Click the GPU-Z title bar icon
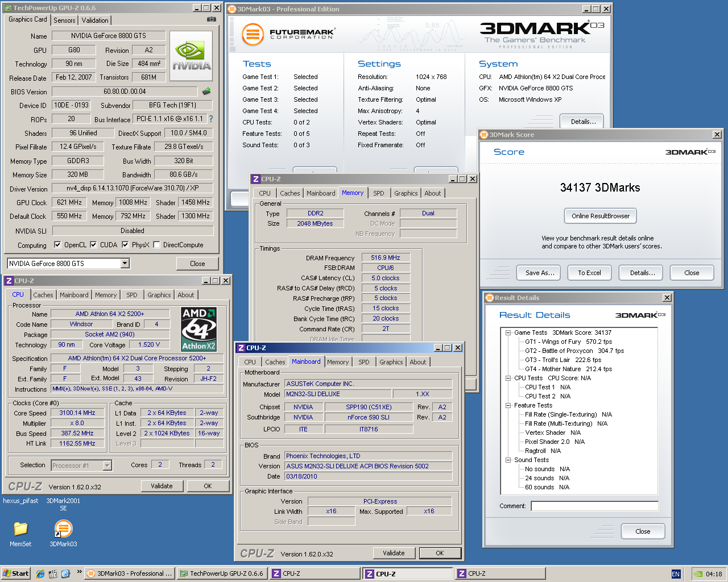Viewport: 728px width, 582px height. [8, 8]
